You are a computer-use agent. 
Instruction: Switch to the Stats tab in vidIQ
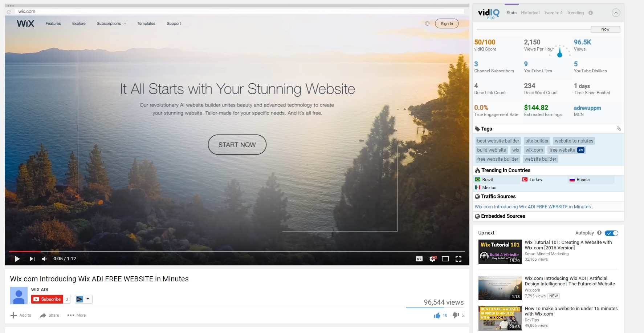(x=511, y=13)
